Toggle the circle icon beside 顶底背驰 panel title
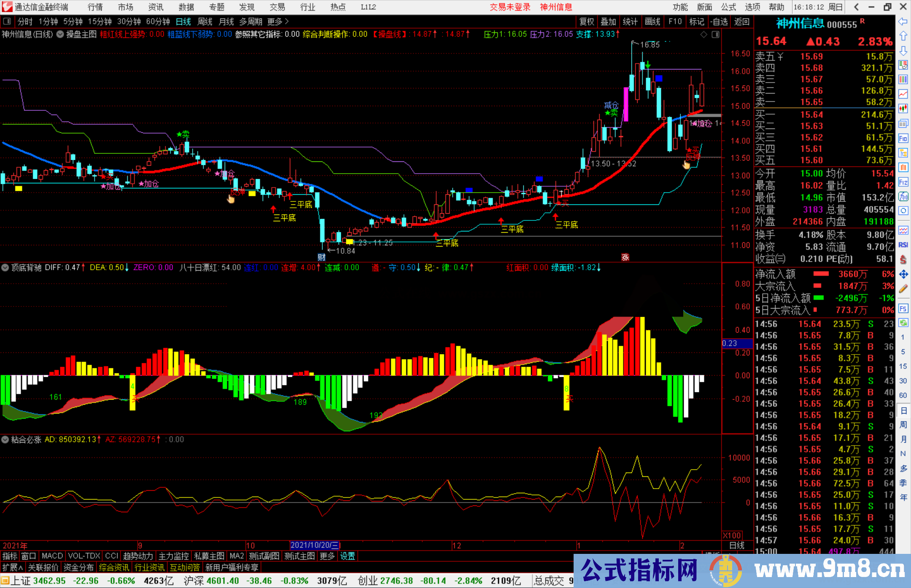Screen dimensions: 911x588 5,268
